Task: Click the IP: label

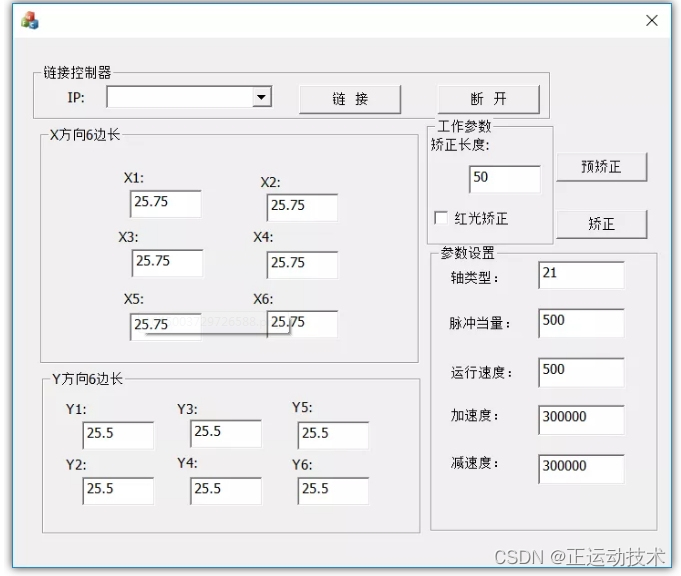Action: pyautogui.click(x=76, y=97)
